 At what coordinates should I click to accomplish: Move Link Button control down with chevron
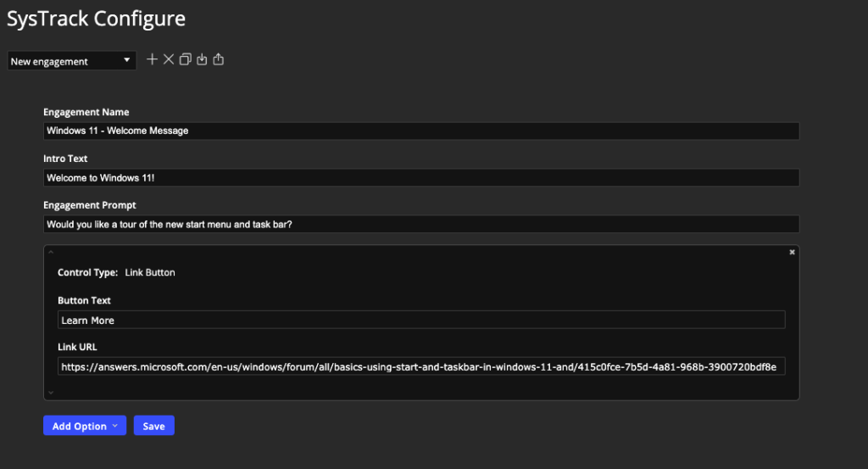pyautogui.click(x=51, y=393)
